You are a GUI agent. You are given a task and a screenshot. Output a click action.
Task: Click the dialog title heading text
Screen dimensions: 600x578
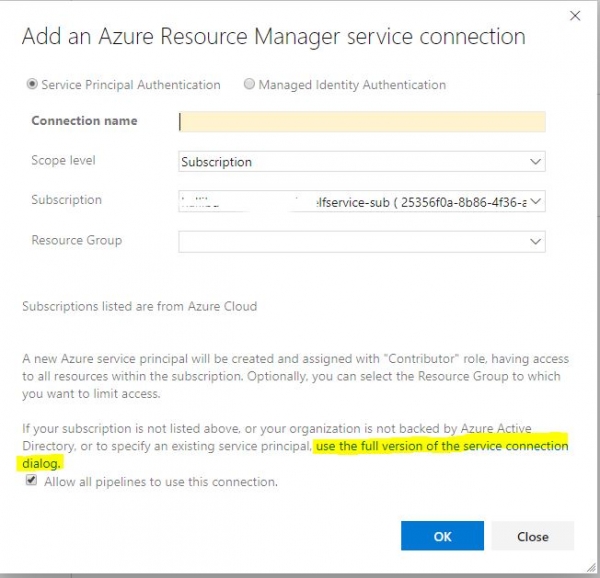[x=273, y=37]
